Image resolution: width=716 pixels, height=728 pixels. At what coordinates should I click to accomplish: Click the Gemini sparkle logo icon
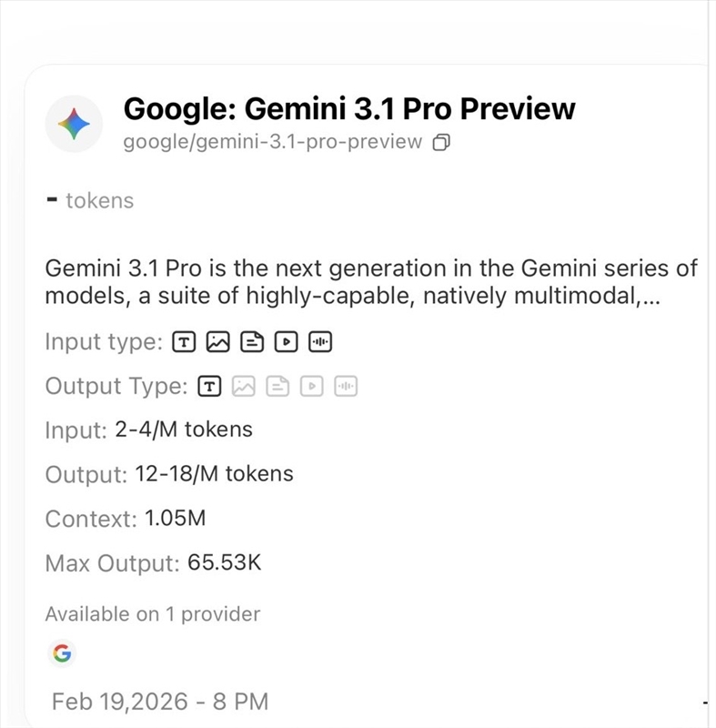point(74,123)
